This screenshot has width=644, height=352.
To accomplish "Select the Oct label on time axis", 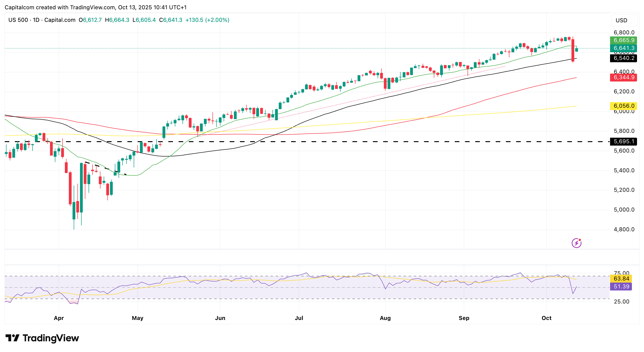I will 546,318.
